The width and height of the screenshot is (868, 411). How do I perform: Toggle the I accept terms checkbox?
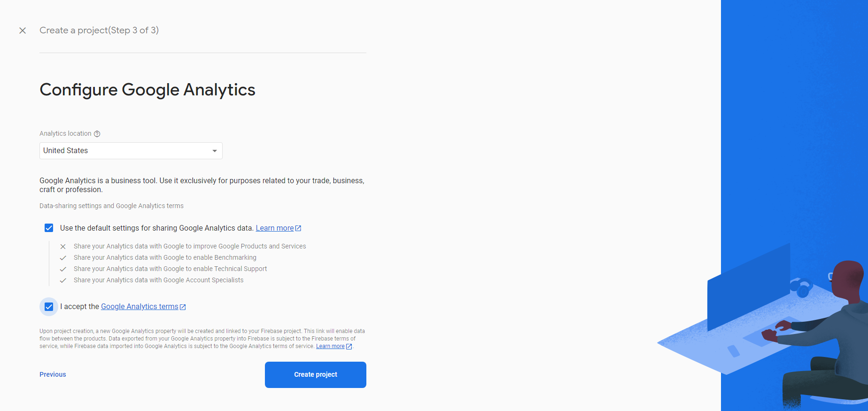click(49, 307)
